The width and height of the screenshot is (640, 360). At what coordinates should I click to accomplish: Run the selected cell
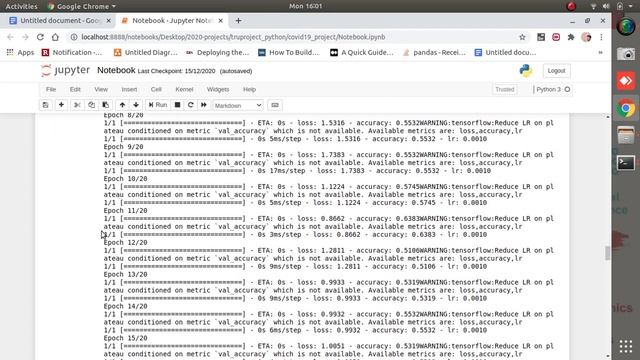point(158,105)
